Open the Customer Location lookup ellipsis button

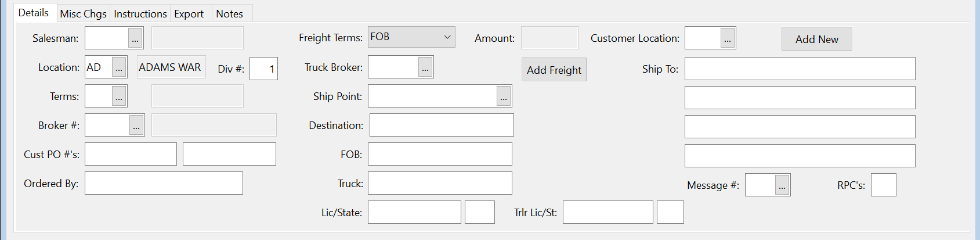728,38
